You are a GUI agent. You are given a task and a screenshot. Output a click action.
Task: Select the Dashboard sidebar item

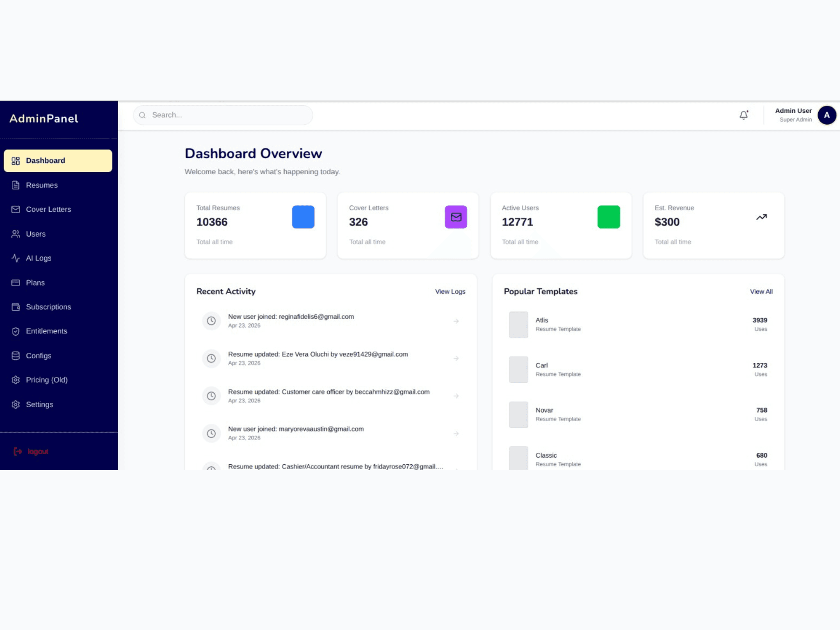tap(45, 160)
